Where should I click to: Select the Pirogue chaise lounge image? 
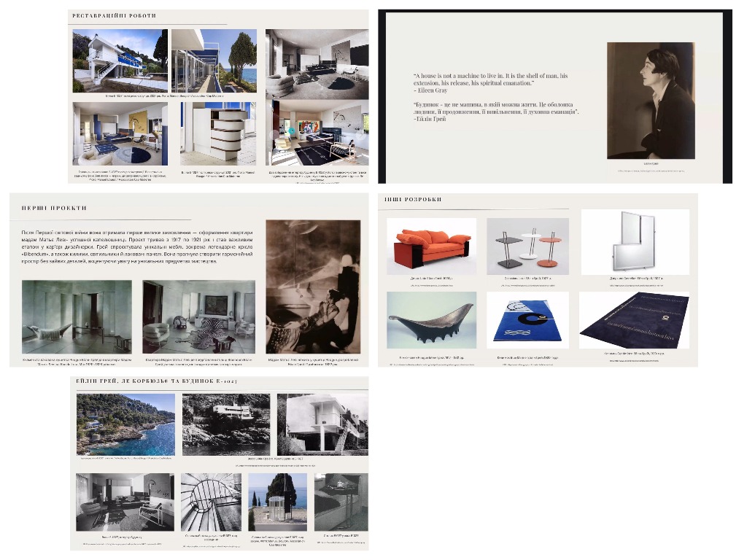click(x=431, y=320)
